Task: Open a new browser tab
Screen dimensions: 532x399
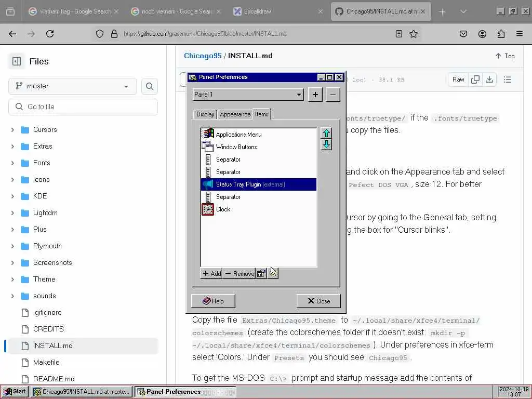Action: coord(442,11)
